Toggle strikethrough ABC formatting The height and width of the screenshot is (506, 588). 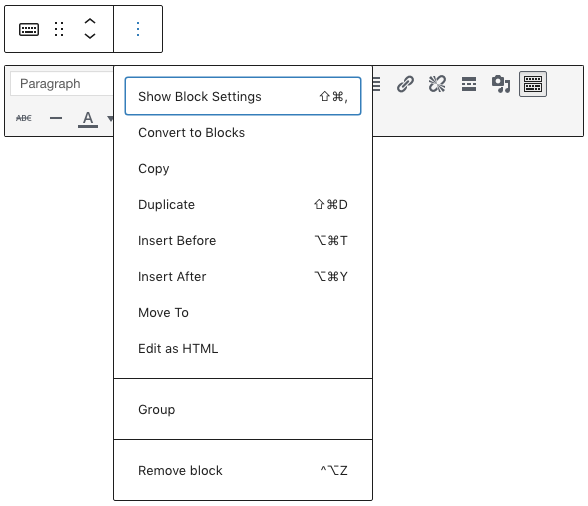click(x=24, y=118)
